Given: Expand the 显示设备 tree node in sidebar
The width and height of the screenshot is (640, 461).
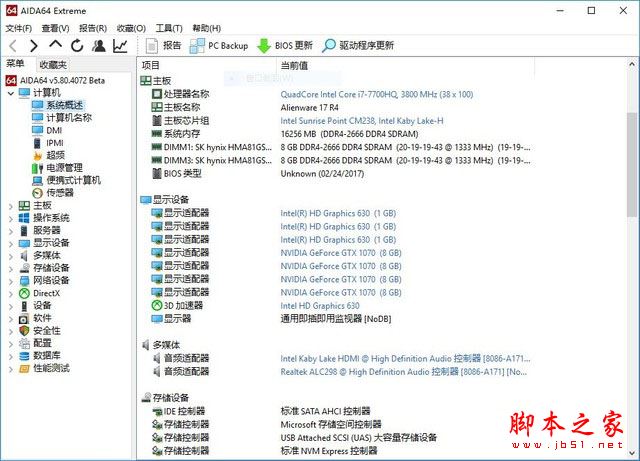Looking at the screenshot, I should pyautogui.click(x=11, y=244).
